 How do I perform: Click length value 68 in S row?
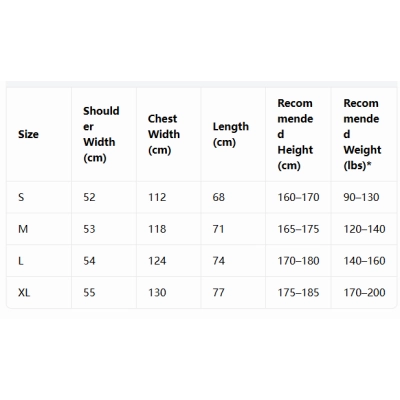tap(219, 197)
